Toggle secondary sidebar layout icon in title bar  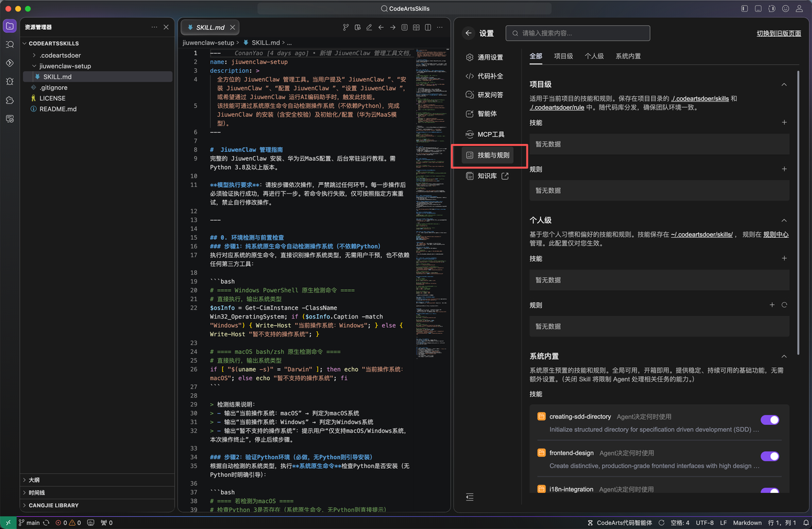tap(772, 9)
